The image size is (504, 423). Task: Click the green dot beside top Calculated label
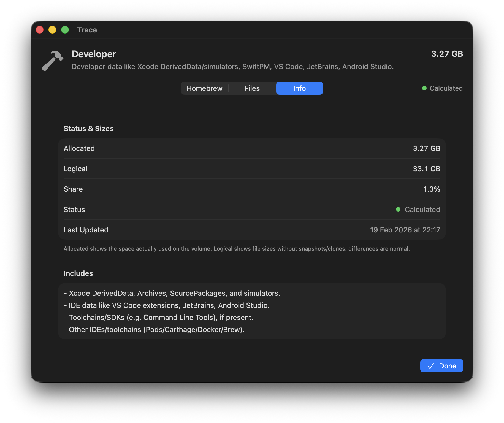[424, 88]
